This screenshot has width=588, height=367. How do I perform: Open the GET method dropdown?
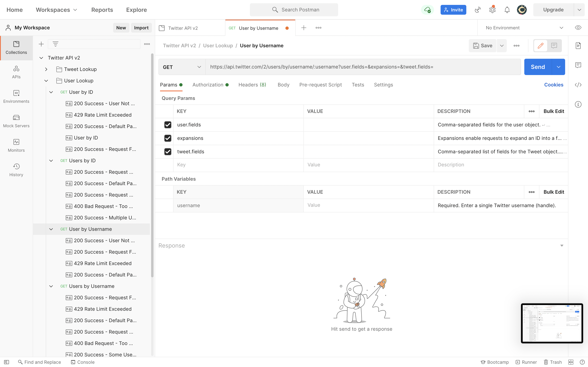click(x=182, y=67)
